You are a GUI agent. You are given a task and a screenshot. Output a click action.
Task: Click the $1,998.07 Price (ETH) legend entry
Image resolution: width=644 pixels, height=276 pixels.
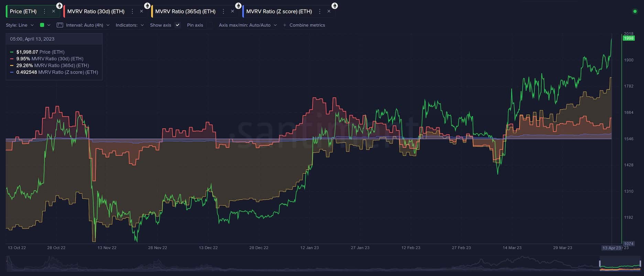(x=37, y=52)
